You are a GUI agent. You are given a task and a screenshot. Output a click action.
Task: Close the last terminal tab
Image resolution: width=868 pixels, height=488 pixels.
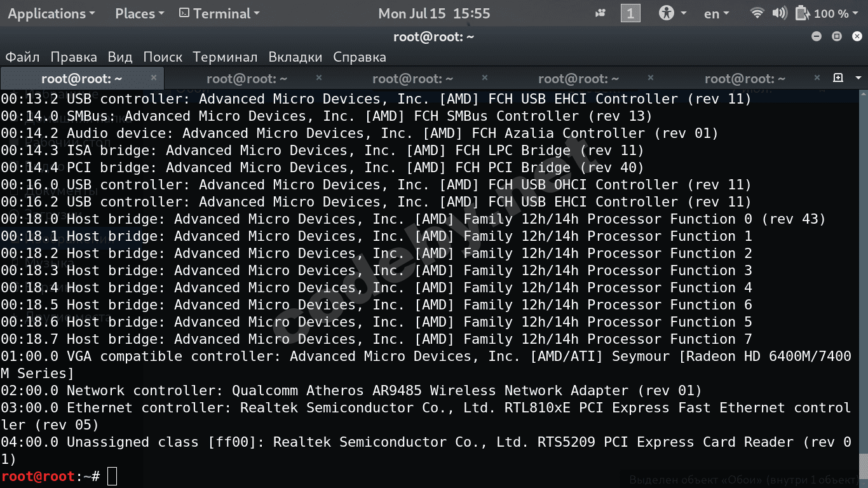click(x=817, y=78)
